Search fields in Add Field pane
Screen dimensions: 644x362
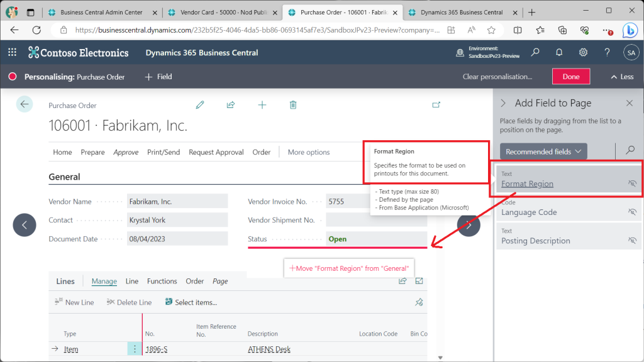(630, 151)
